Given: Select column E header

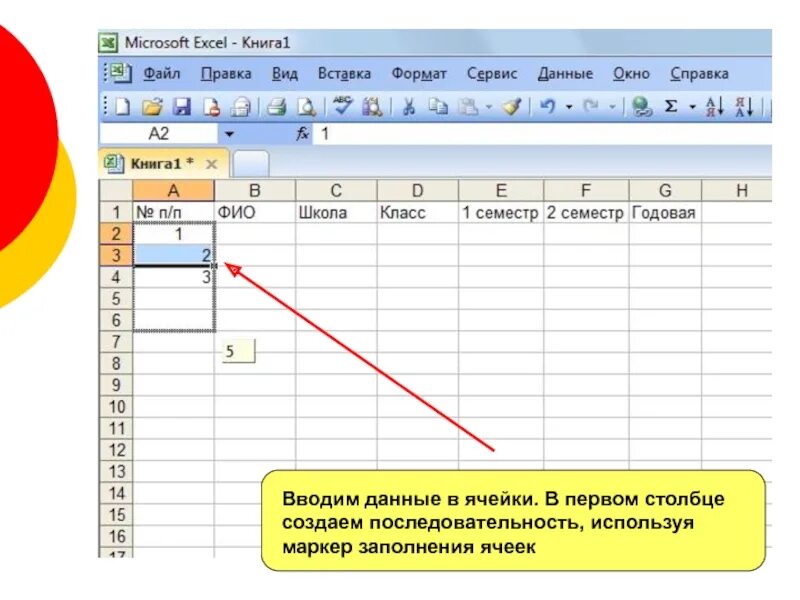Looking at the screenshot, I should pyautogui.click(x=501, y=191).
